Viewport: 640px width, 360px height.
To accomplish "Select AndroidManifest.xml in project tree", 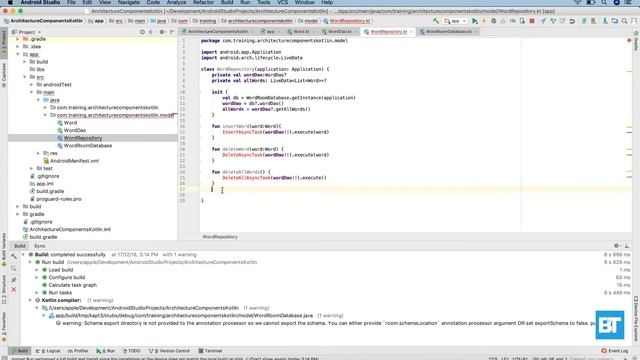I will tap(74, 161).
